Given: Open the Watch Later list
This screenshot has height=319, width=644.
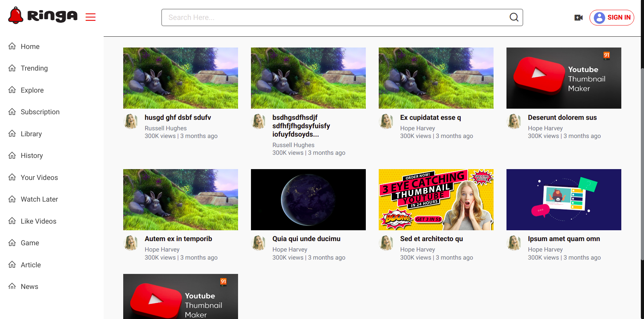Looking at the screenshot, I should [x=39, y=199].
